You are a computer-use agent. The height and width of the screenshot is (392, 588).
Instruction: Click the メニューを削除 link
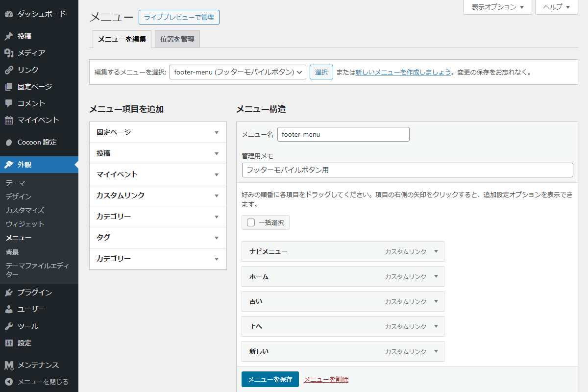[326, 379]
